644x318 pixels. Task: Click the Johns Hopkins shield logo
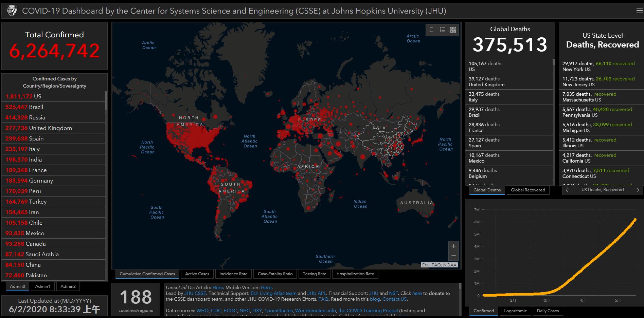[x=12, y=11]
